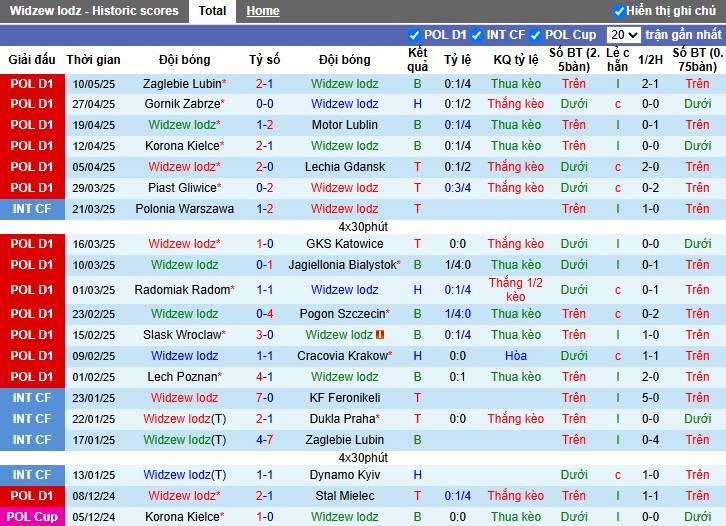The height and width of the screenshot is (526, 726).
Task: Select the Slask Wroclaw team name
Action: [184, 334]
